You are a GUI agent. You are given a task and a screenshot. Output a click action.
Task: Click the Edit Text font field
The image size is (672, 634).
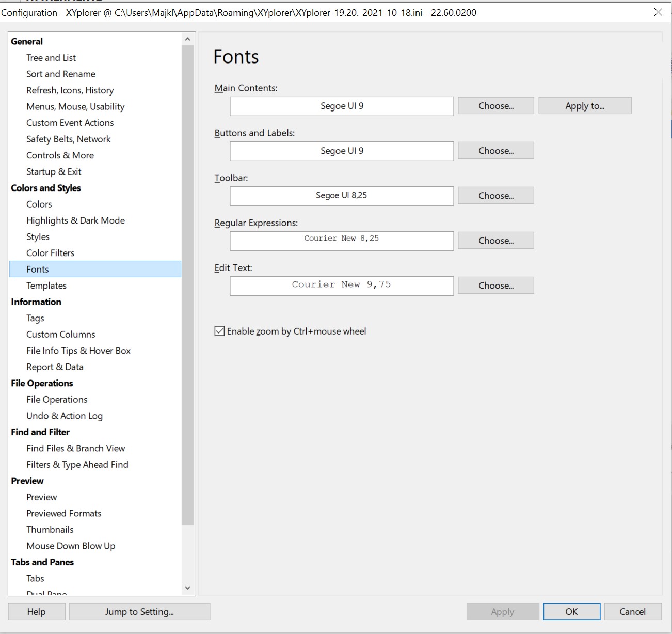tap(342, 286)
